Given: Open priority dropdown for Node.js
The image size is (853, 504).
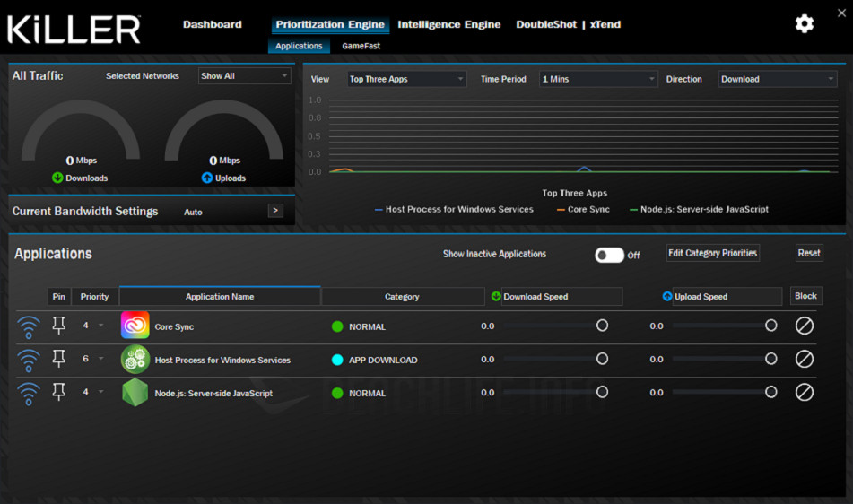Looking at the screenshot, I should [101, 392].
